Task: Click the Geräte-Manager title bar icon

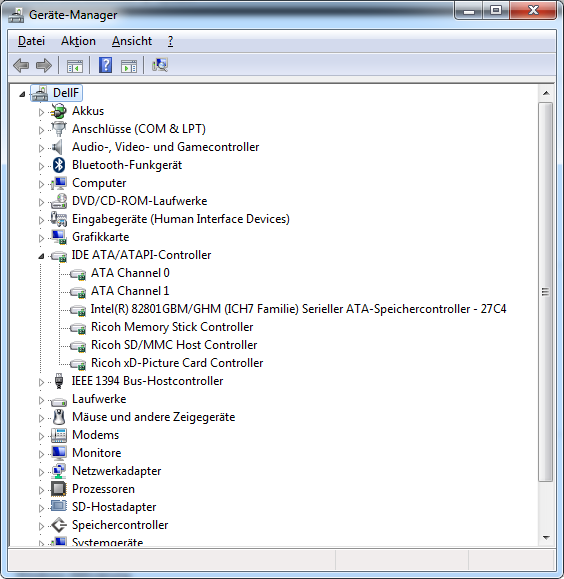Action: pos(16,15)
